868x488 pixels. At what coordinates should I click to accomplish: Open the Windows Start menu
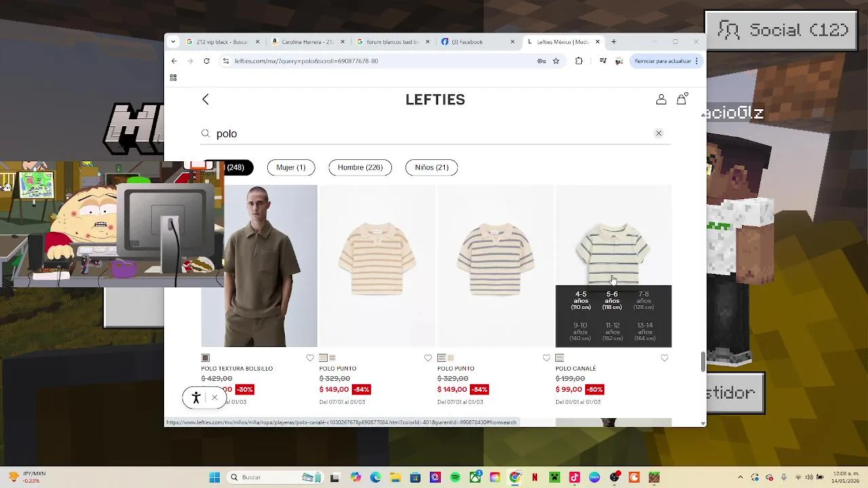tap(214, 477)
